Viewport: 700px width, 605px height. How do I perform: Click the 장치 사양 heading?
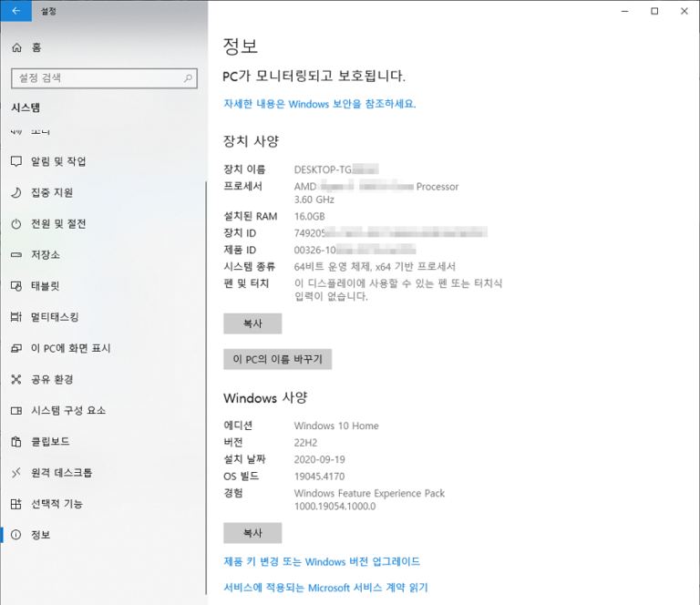(252, 141)
